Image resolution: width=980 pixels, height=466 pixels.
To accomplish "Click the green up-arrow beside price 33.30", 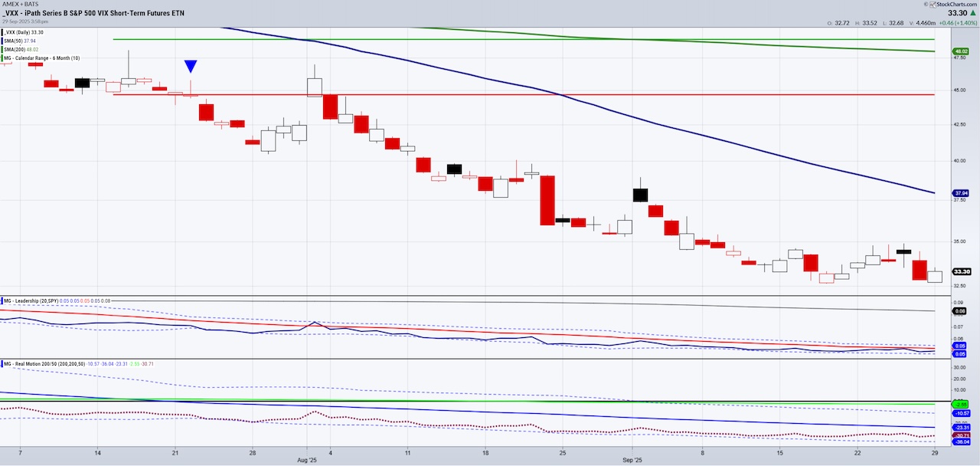I will (x=972, y=13).
